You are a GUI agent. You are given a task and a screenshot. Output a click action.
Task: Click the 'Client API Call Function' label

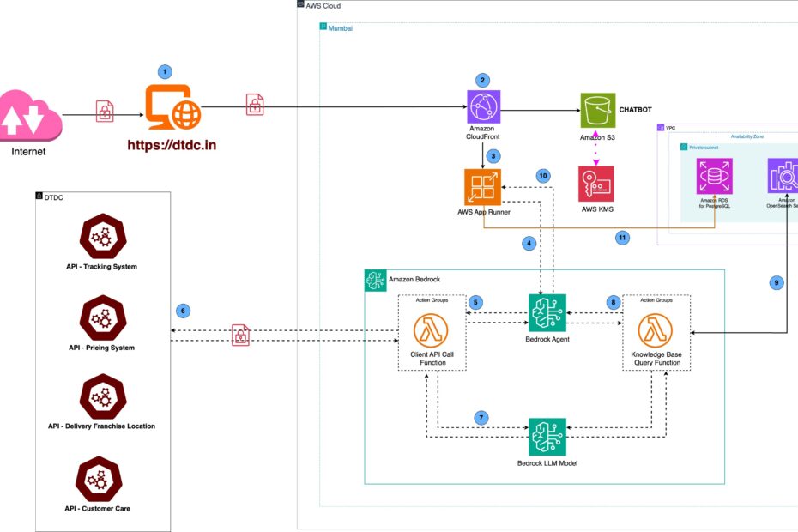432,359
